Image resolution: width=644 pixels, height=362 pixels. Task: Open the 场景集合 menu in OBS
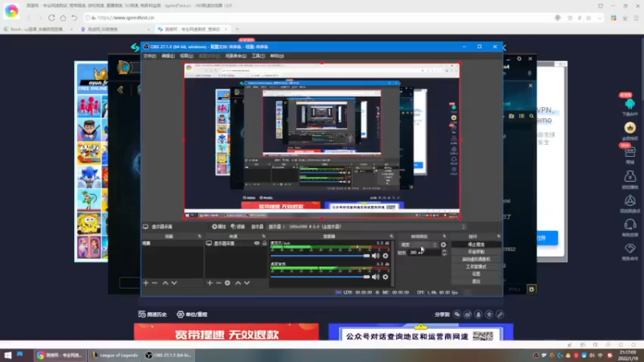tap(235, 56)
